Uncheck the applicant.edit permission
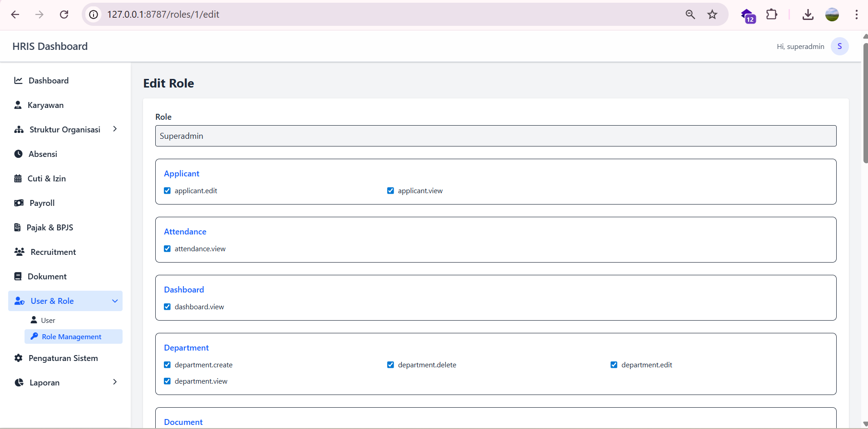 167,191
